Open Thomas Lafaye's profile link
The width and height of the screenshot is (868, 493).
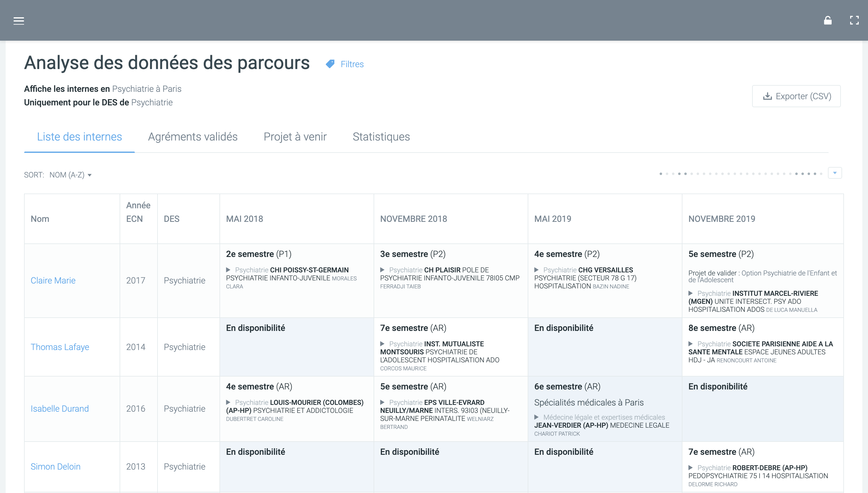coord(59,347)
